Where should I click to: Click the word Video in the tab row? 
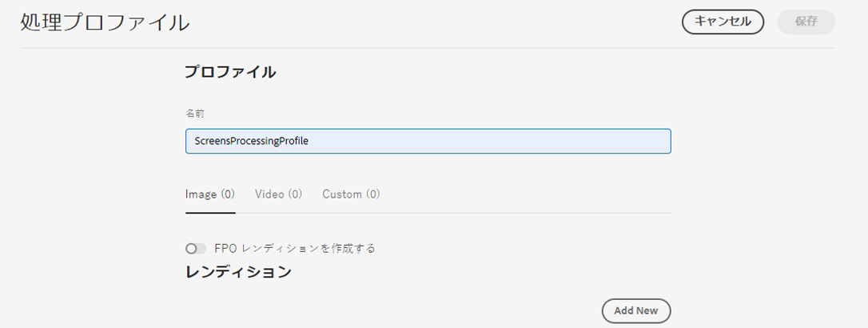tap(269, 194)
